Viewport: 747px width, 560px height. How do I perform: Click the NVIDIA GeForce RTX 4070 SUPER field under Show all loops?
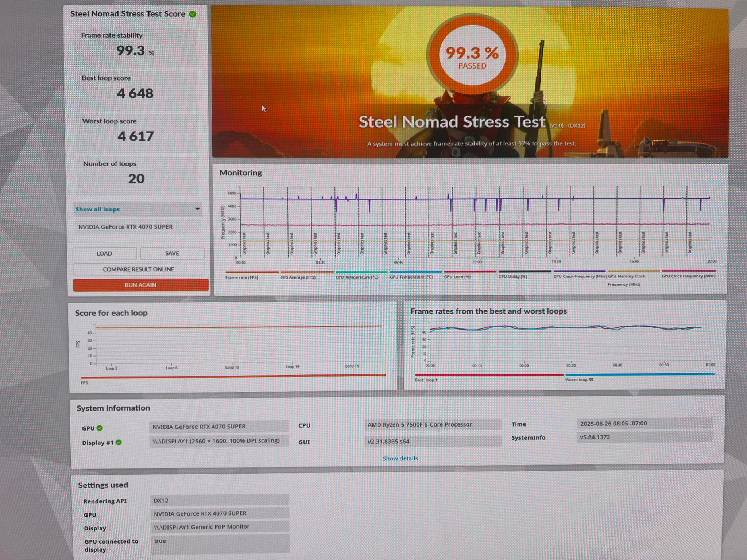(x=138, y=227)
